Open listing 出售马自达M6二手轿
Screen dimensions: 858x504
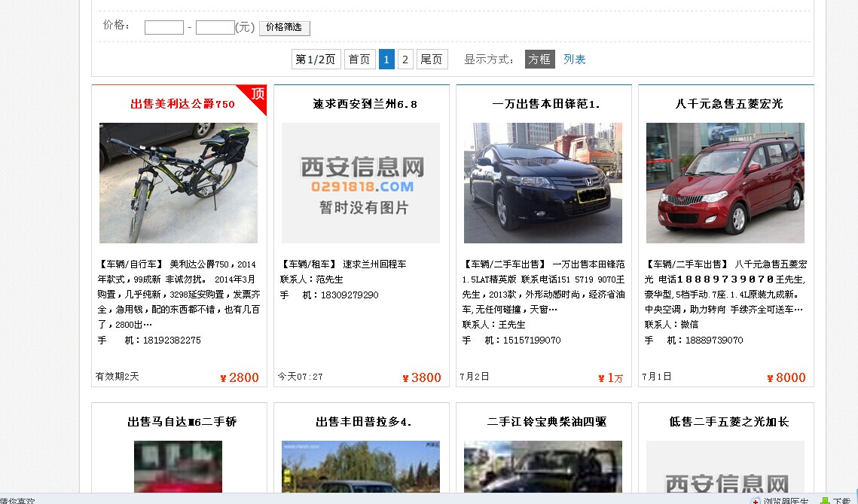click(182, 422)
